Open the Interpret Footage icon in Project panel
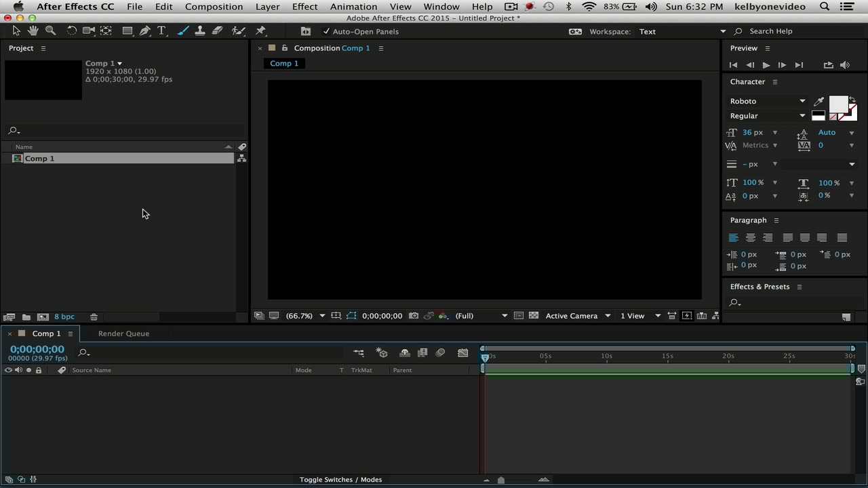This screenshot has width=868, height=488. [9, 317]
